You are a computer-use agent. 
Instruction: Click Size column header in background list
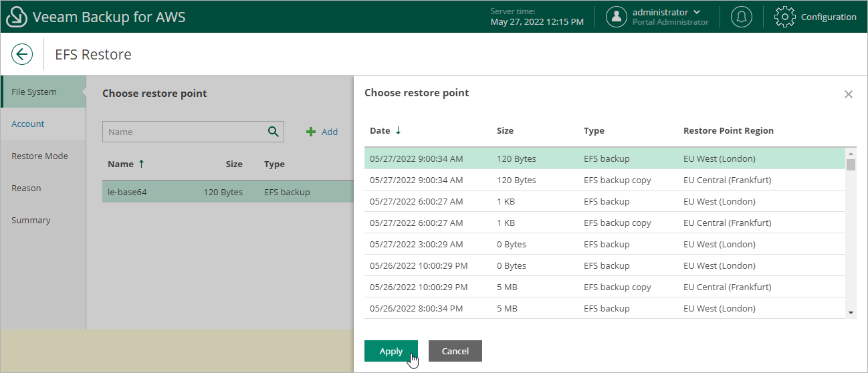234,164
